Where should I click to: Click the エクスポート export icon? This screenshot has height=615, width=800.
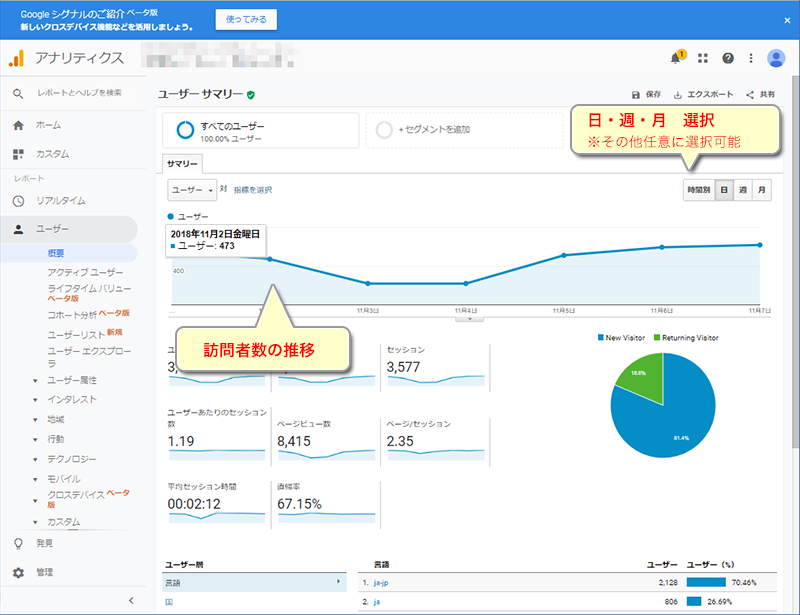pyautogui.click(x=679, y=95)
